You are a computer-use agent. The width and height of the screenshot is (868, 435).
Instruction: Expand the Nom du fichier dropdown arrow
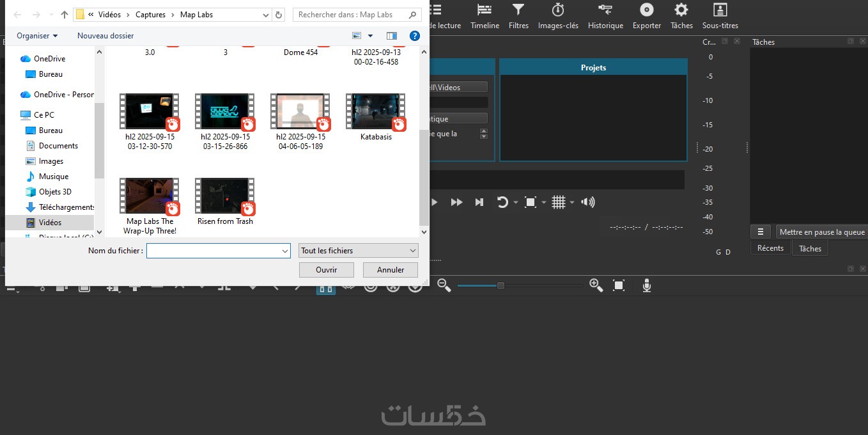click(286, 251)
